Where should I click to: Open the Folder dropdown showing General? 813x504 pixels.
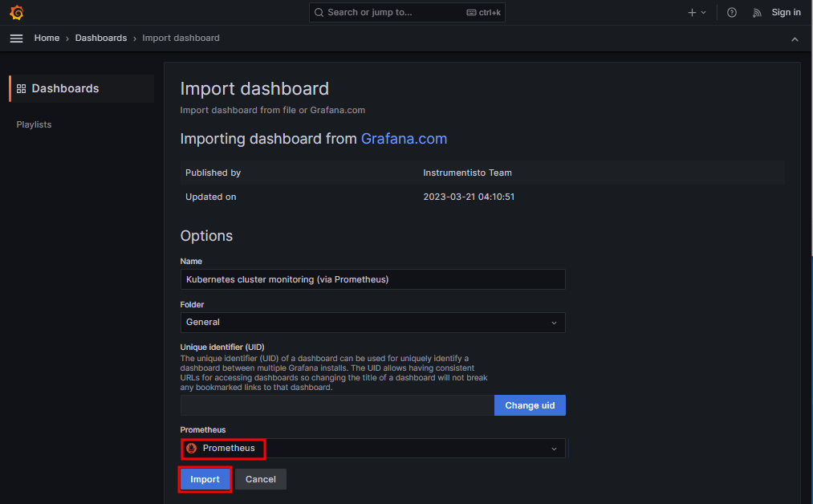(x=373, y=323)
